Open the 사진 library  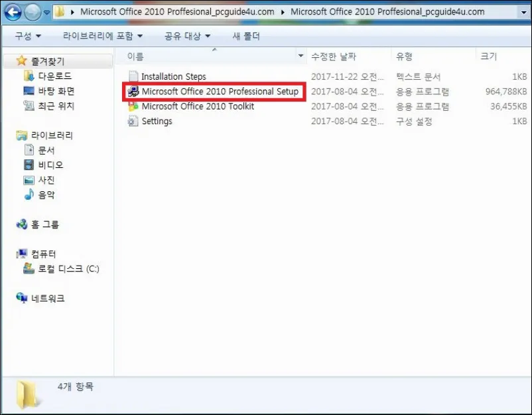tap(46, 180)
